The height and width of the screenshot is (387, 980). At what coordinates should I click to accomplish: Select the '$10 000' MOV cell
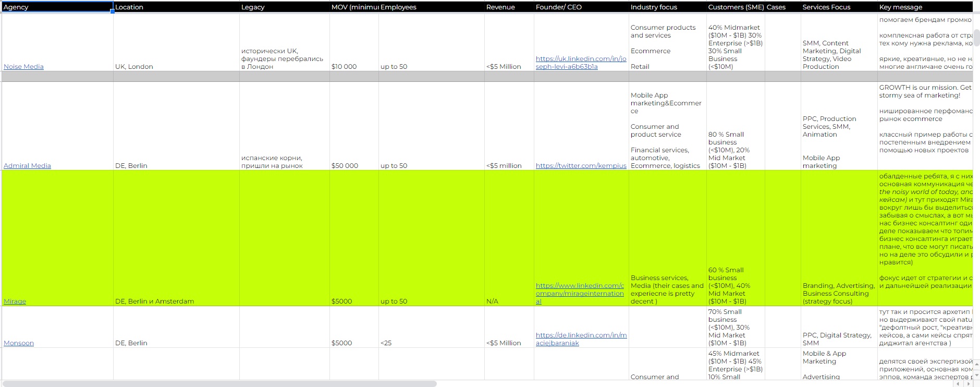click(354, 43)
